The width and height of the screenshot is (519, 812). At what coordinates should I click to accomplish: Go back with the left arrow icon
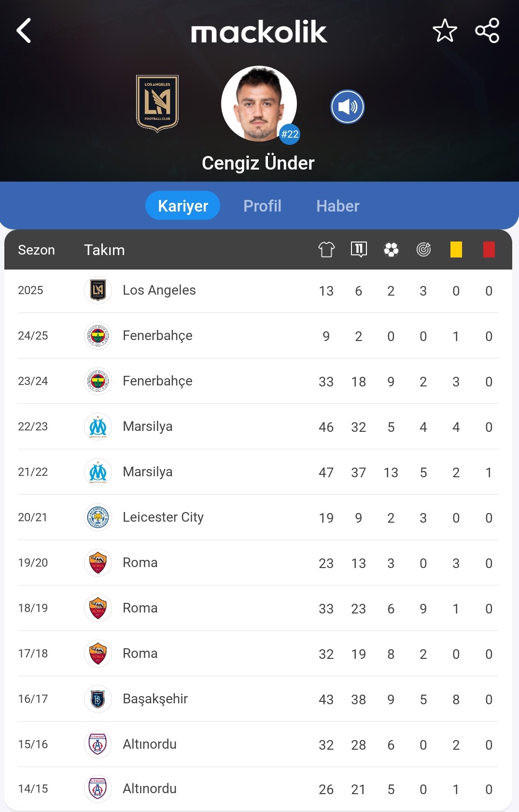pyautogui.click(x=24, y=31)
